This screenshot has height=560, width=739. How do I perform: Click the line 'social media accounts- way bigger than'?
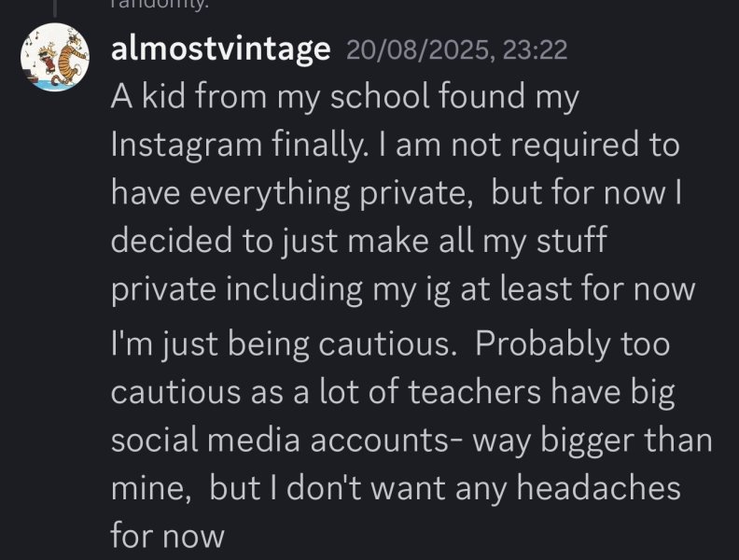point(411,441)
